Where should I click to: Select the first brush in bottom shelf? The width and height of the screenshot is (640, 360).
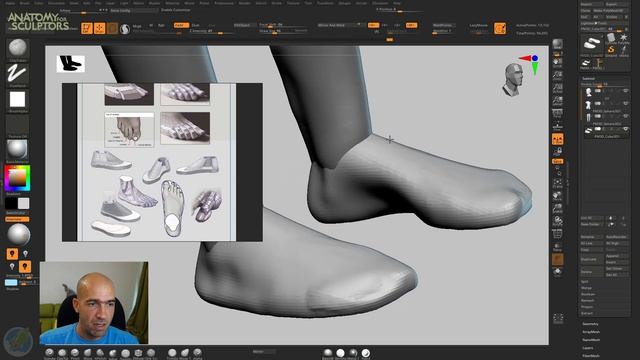click(49, 352)
